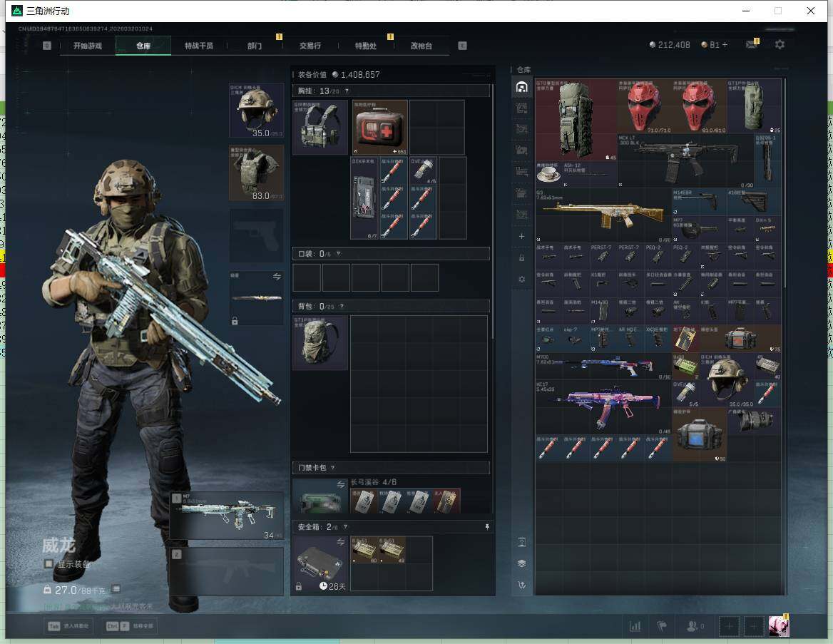This screenshot has width=833, height=644.
Task: Click the Tab 进入特勤处 shortcut button
Action: point(68,626)
